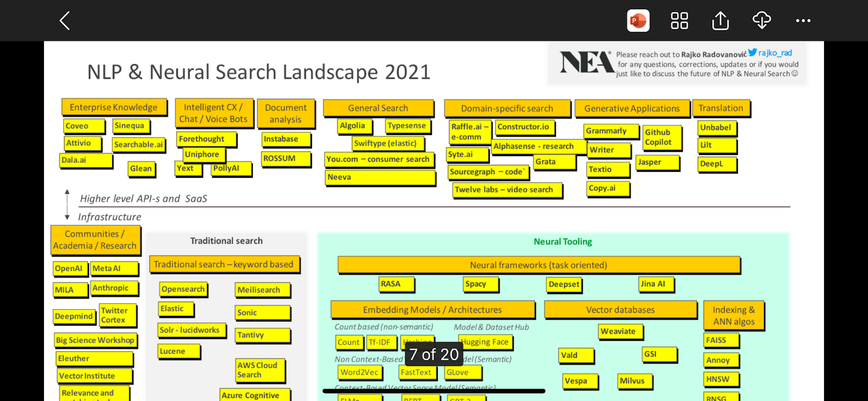This screenshot has height=401, width=868.
Task: Click the 'Syte.ai' box
Action: click(x=468, y=155)
